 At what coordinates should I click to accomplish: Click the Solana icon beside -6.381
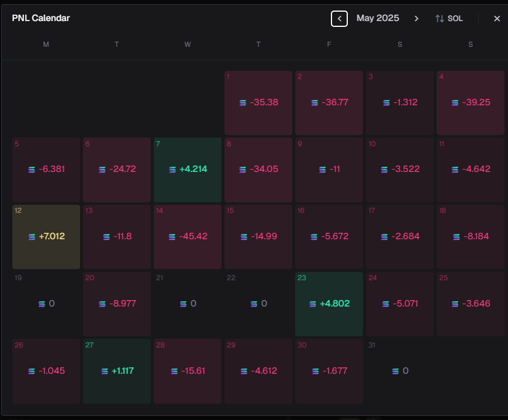(32, 170)
